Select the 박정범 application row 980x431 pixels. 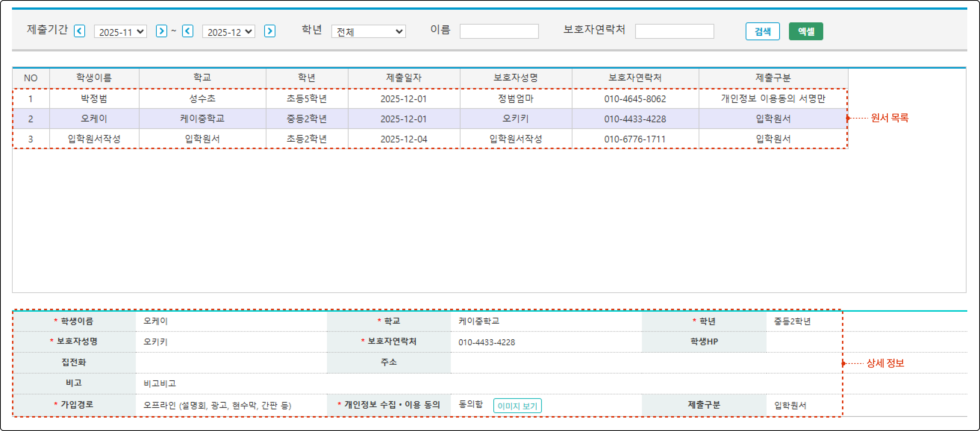coord(94,99)
